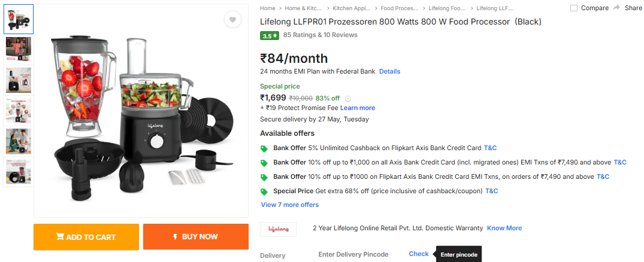The width and height of the screenshot is (644, 262).
Task: Click the green tag icon beside Special Price offer
Action: (264, 191)
